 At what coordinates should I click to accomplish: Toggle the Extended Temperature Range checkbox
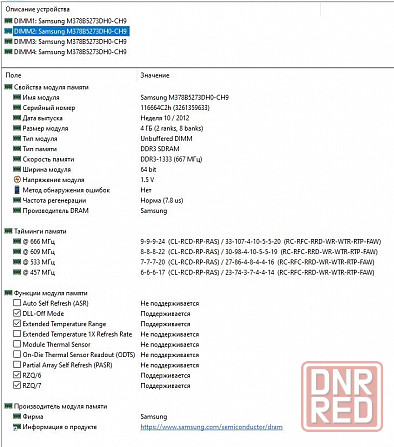17,324
